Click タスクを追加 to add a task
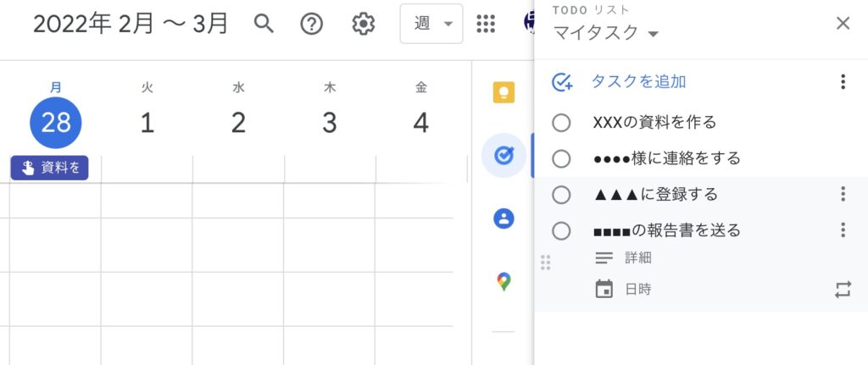 coord(637,82)
